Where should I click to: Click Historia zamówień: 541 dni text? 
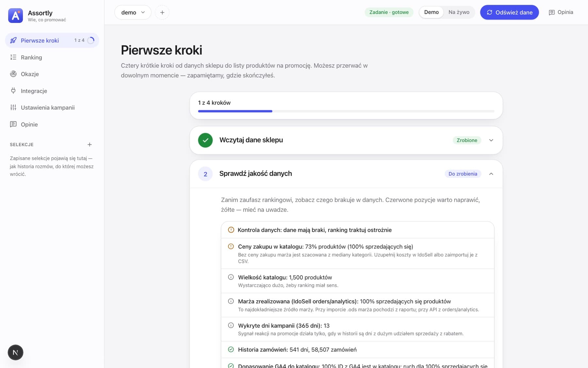pyautogui.click(x=297, y=350)
